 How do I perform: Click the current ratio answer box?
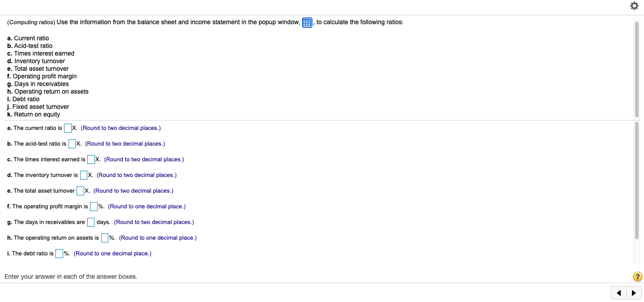tap(68, 128)
